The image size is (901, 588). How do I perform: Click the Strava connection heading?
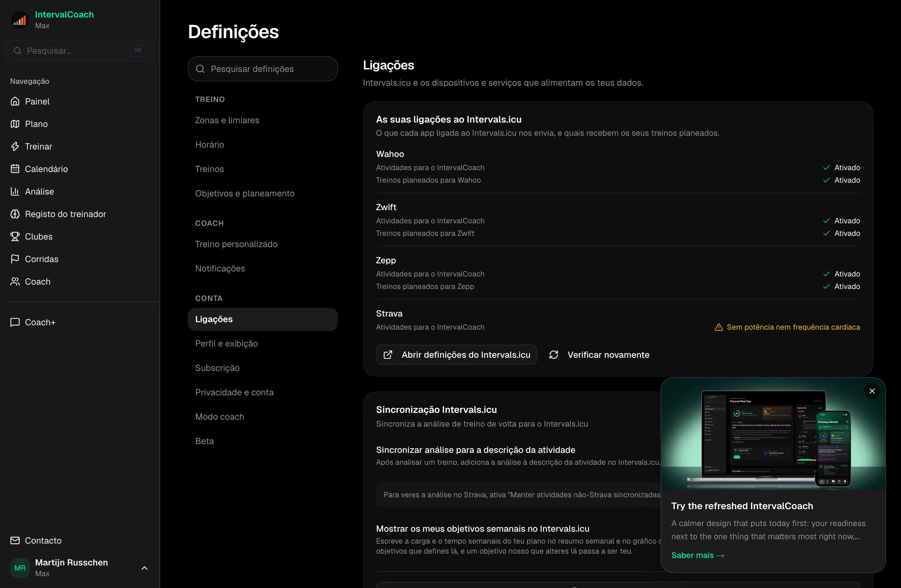(389, 314)
